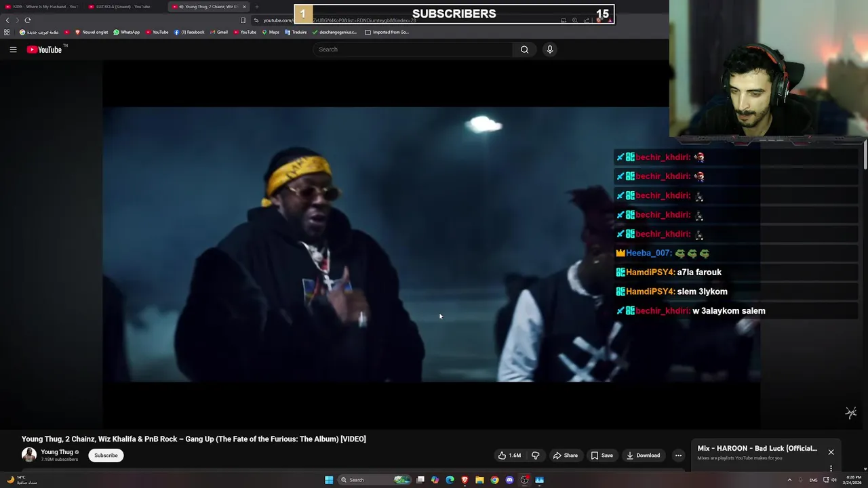The height and width of the screenshot is (488, 868).
Task: Reload the current page
Action: 28,20
